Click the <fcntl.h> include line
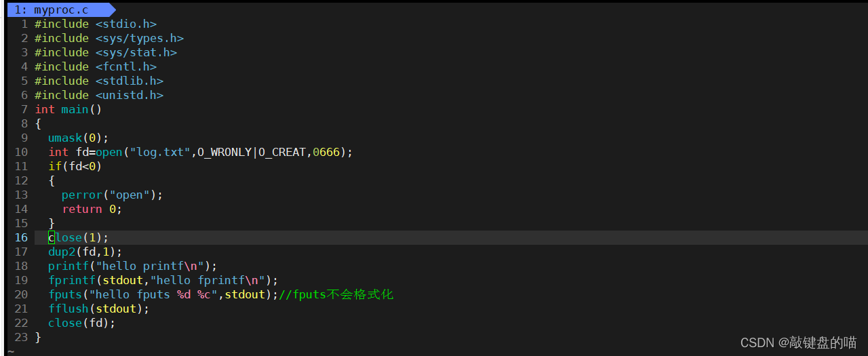 pyautogui.click(x=96, y=67)
